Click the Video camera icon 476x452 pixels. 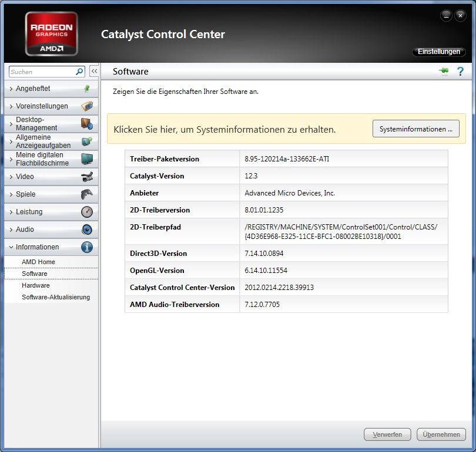point(87,177)
